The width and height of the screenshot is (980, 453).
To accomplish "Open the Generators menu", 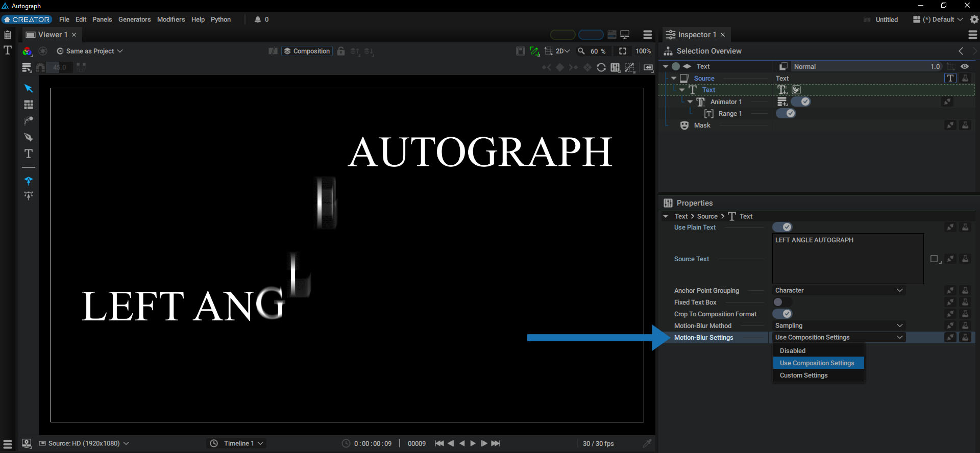I will [135, 19].
